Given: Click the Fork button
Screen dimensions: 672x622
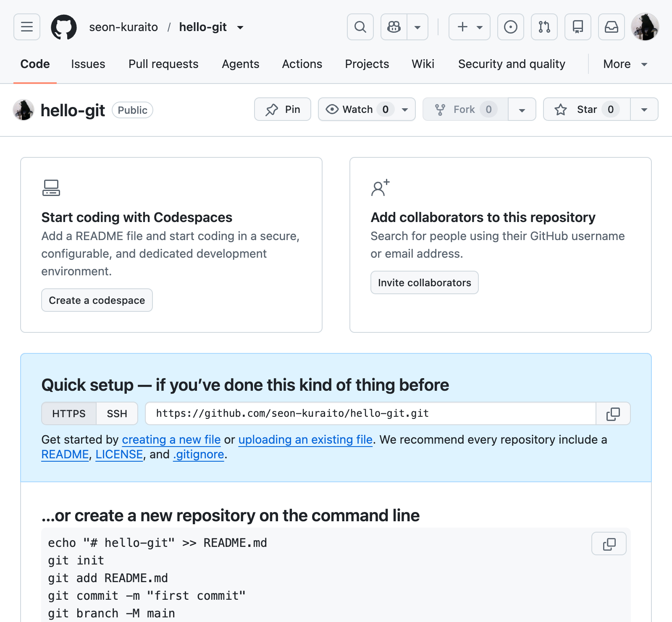Looking at the screenshot, I should [x=465, y=109].
